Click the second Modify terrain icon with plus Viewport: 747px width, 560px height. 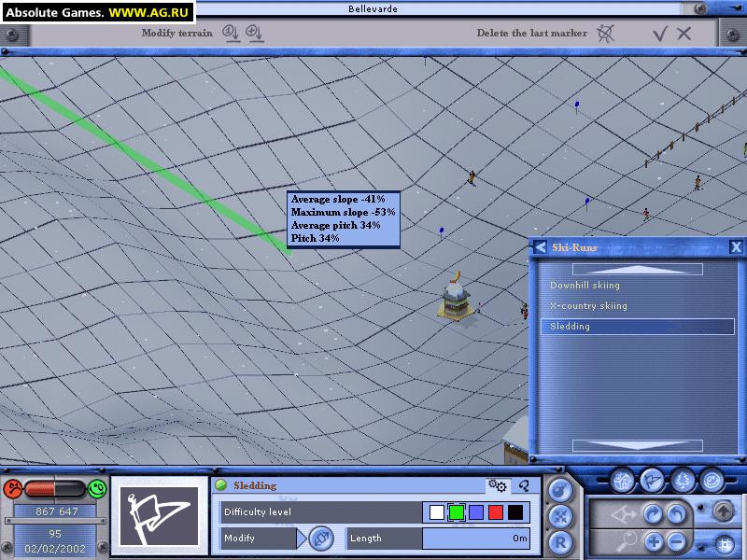[x=254, y=34]
